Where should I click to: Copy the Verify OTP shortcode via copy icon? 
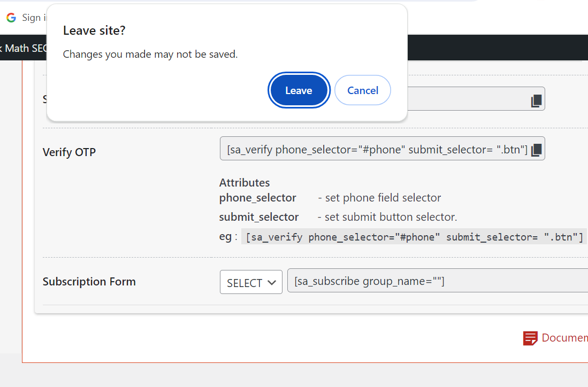pyautogui.click(x=536, y=150)
